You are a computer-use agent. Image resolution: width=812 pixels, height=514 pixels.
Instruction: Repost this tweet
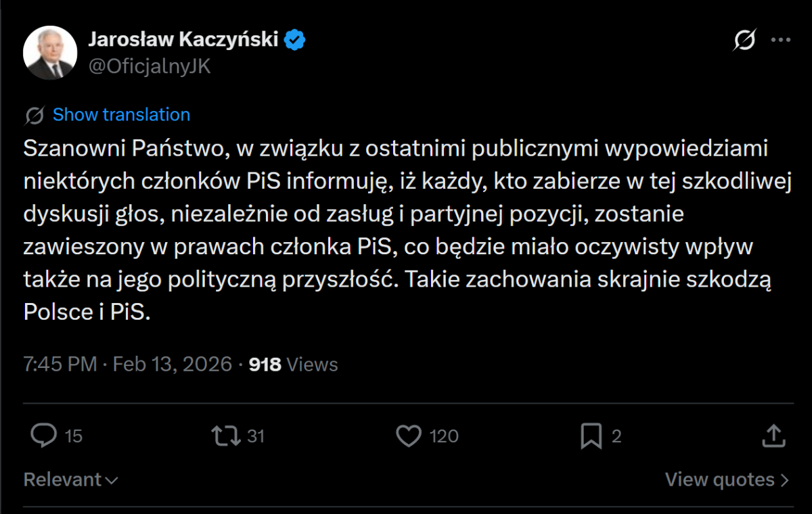[x=227, y=436]
